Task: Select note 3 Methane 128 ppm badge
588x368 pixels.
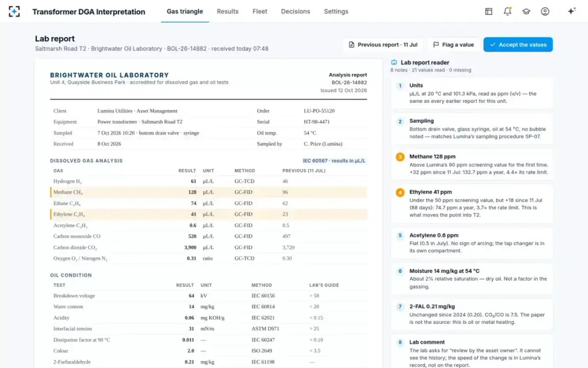Action: (400, 157)
